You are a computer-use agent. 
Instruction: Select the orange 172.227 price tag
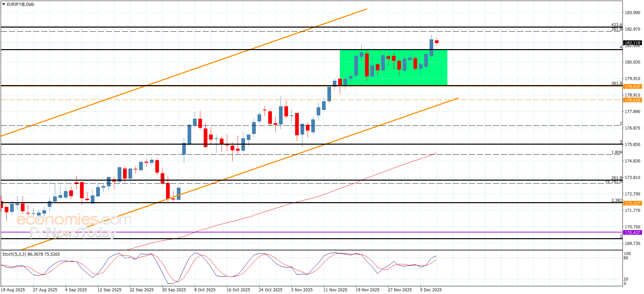point(632,203)
